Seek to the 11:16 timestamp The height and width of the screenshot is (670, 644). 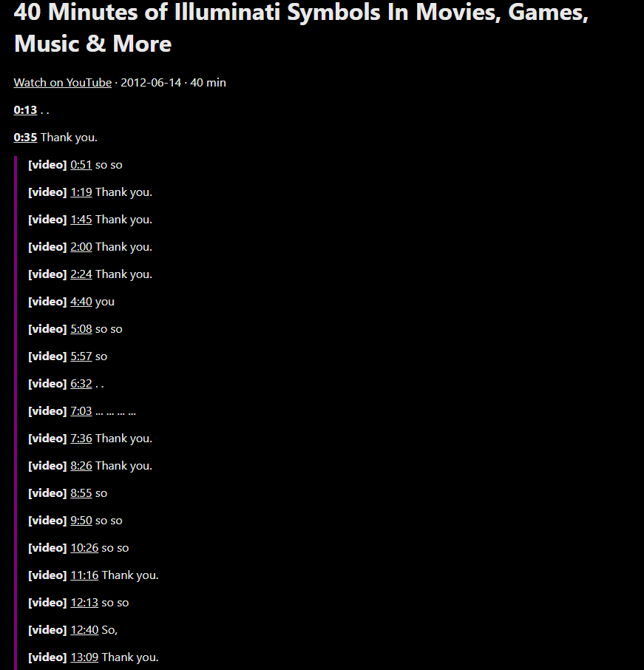click(x=84, y=575)
